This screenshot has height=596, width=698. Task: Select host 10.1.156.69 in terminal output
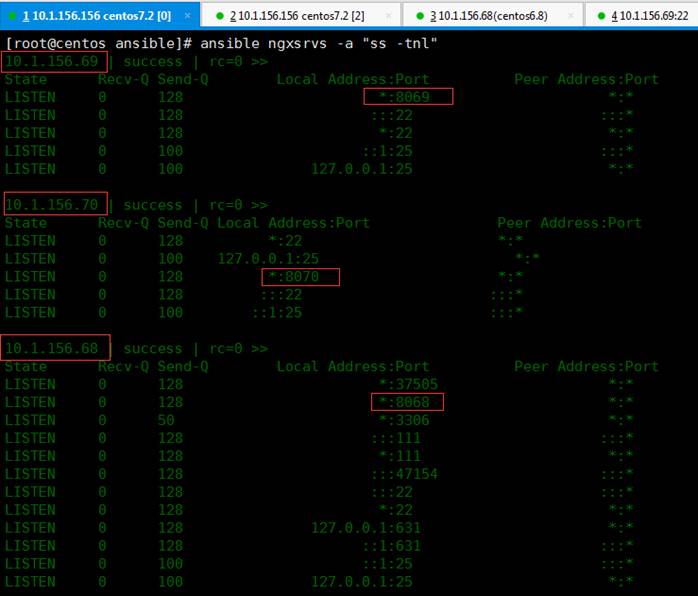[x=52, y=61]
